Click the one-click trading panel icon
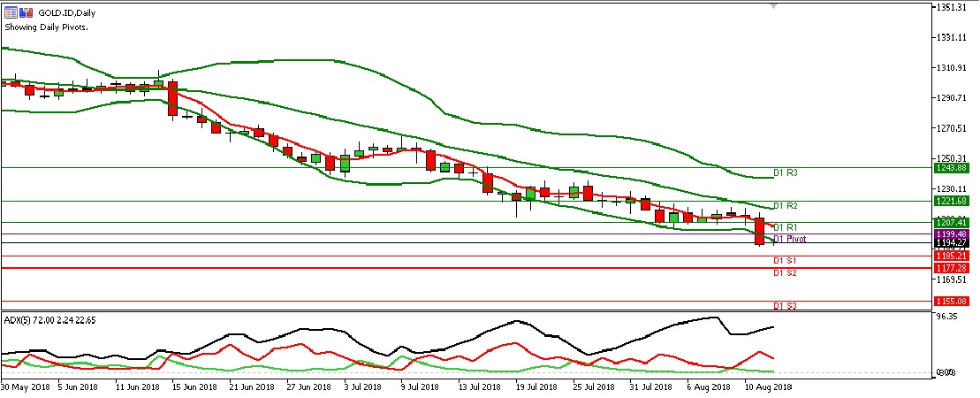 [x=10, y=14]
